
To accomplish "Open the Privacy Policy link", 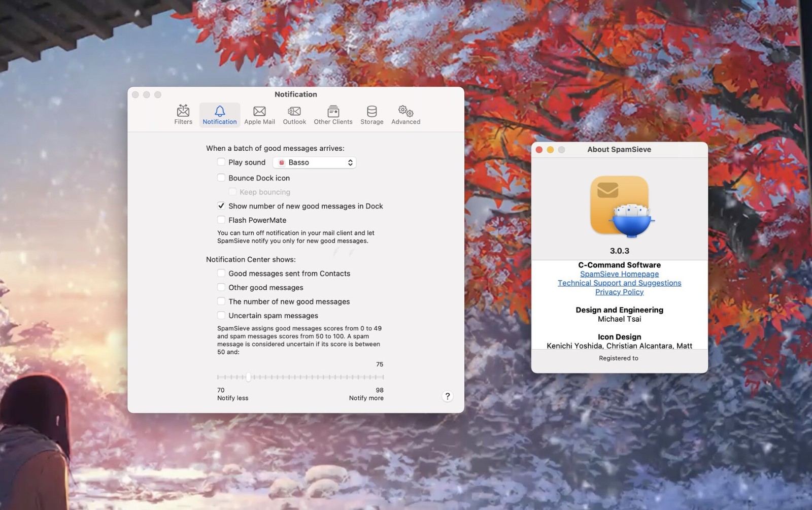I will tap(619, 292).
